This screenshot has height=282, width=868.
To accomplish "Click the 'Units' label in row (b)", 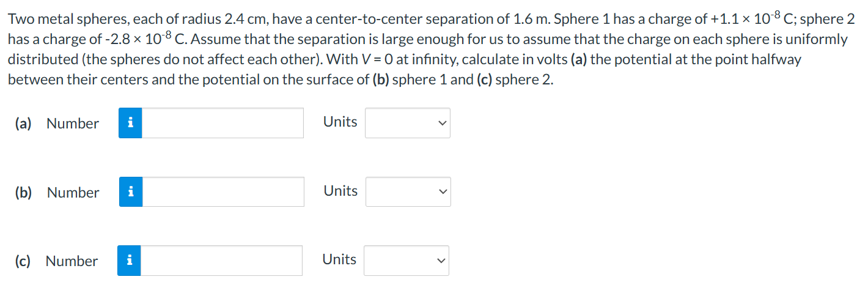I will click(340, 191).
